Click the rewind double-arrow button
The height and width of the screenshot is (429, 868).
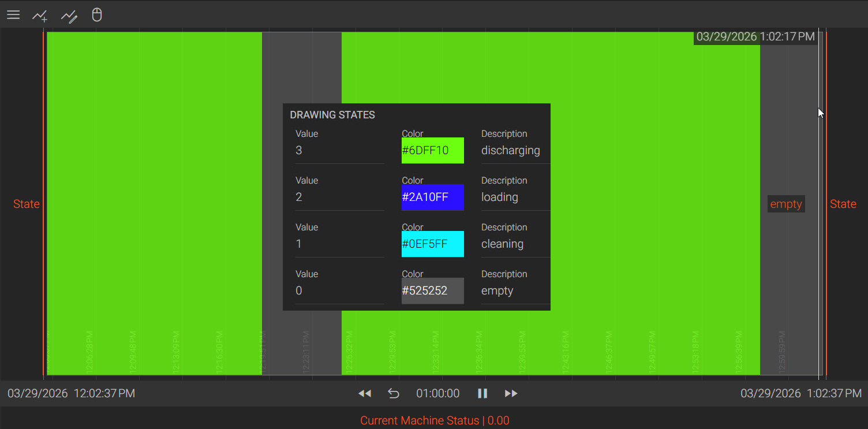coord(365,393)
